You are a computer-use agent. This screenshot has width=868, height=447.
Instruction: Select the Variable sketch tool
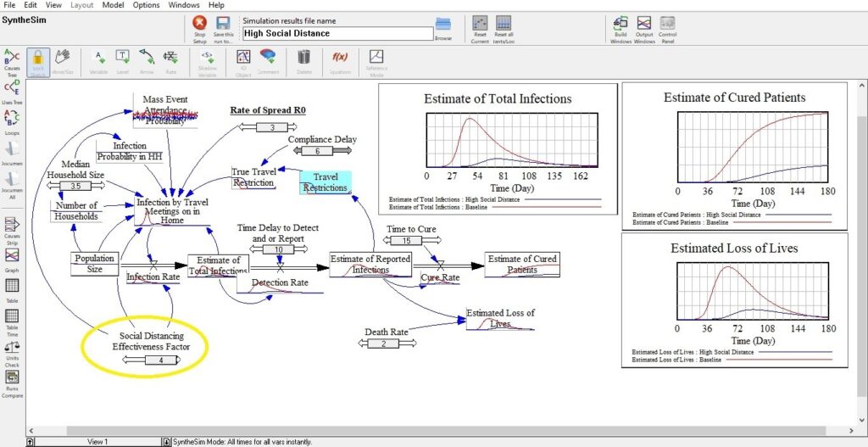pos(98,57)
